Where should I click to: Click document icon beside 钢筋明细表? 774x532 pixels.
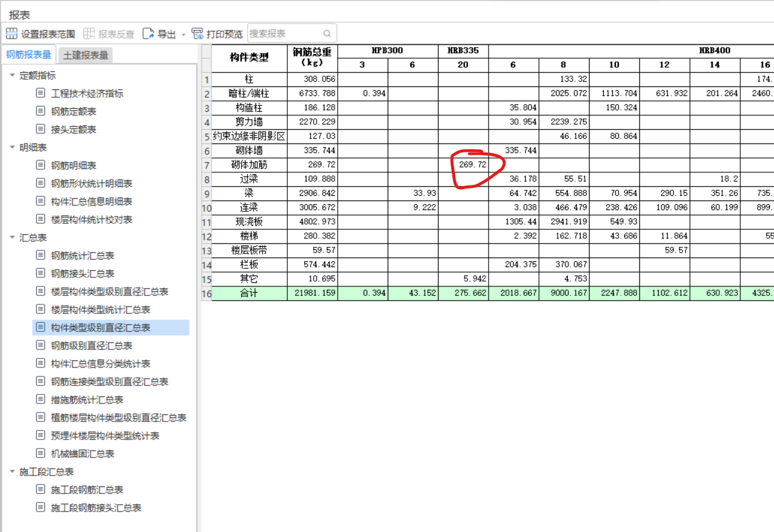41,165
